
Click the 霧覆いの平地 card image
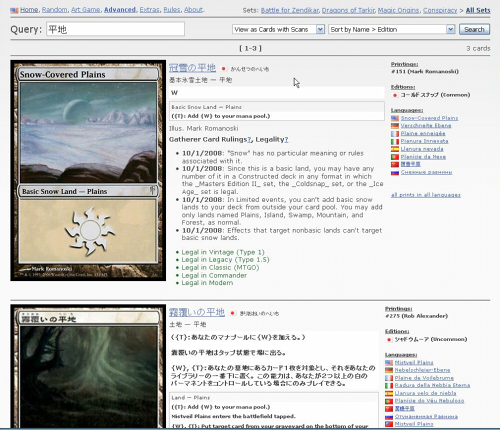88,366
